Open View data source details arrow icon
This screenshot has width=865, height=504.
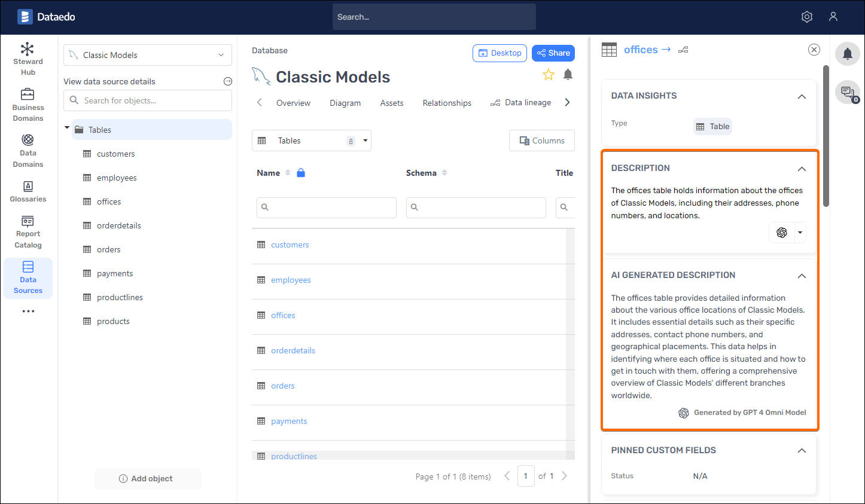(227, 81)
